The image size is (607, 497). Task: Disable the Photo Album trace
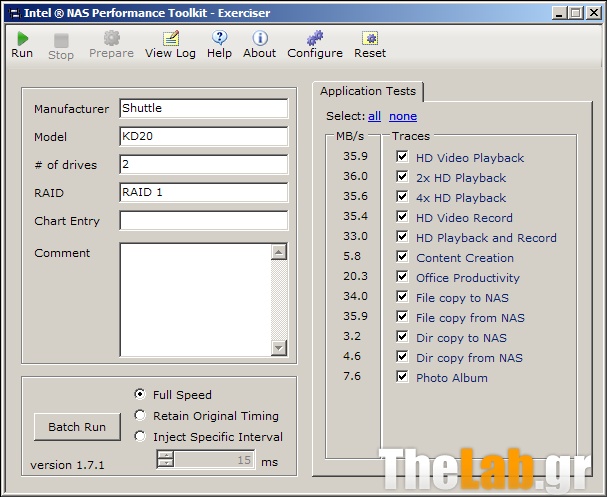click(x=402, y=377)
